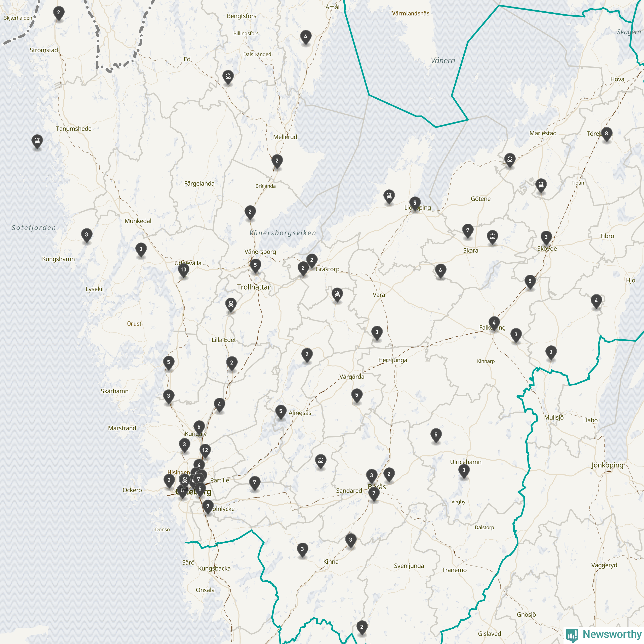The image size is (644, 644).
Task: Click the car marker southwest of Mariestad
Action: pyautogui.click(x=510, y=161)
